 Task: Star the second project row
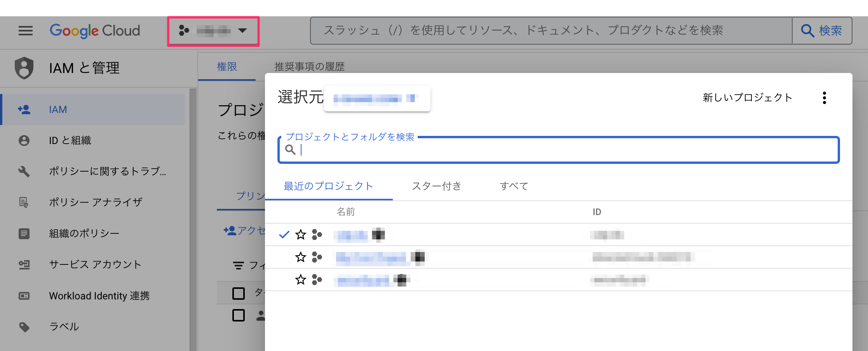(300, 257)
